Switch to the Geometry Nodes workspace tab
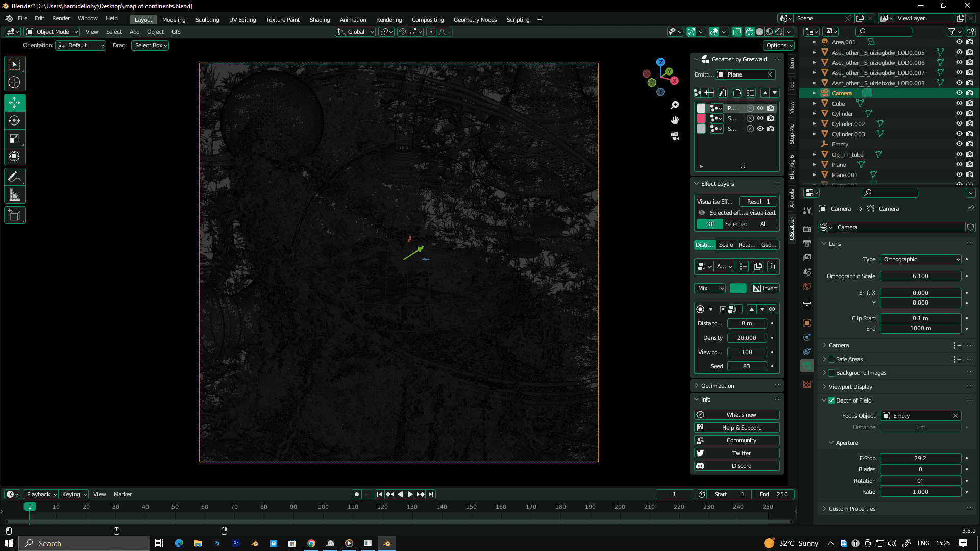This screenshot has width=980, height=551. (x=475, y=20)
